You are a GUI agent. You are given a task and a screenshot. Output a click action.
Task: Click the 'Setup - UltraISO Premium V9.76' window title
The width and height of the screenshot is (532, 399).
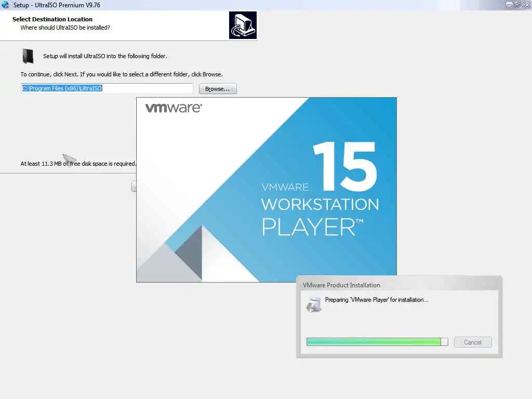click(x=57, y=5)
